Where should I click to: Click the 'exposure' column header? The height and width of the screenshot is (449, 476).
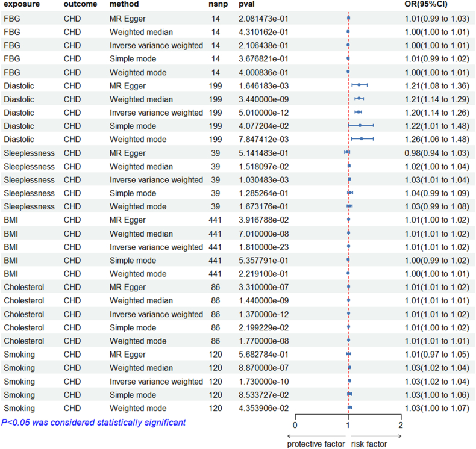pyautogui.click(x=22, y=4)
